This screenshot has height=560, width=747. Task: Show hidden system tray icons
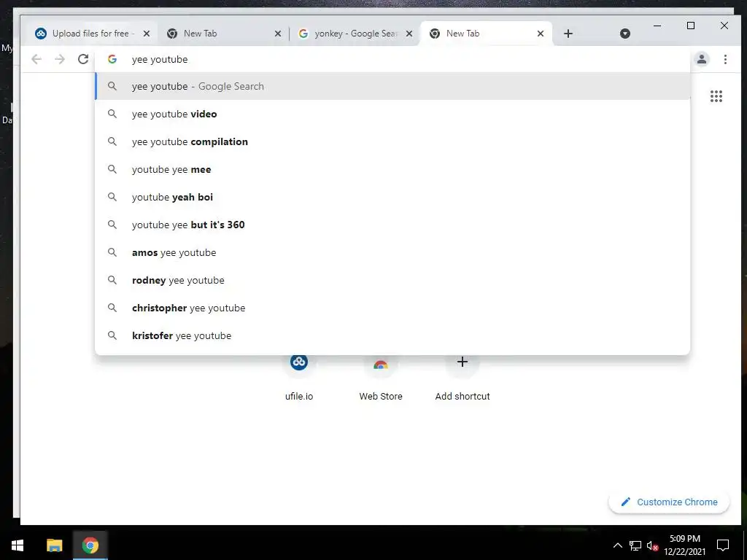tap(617, 545)
